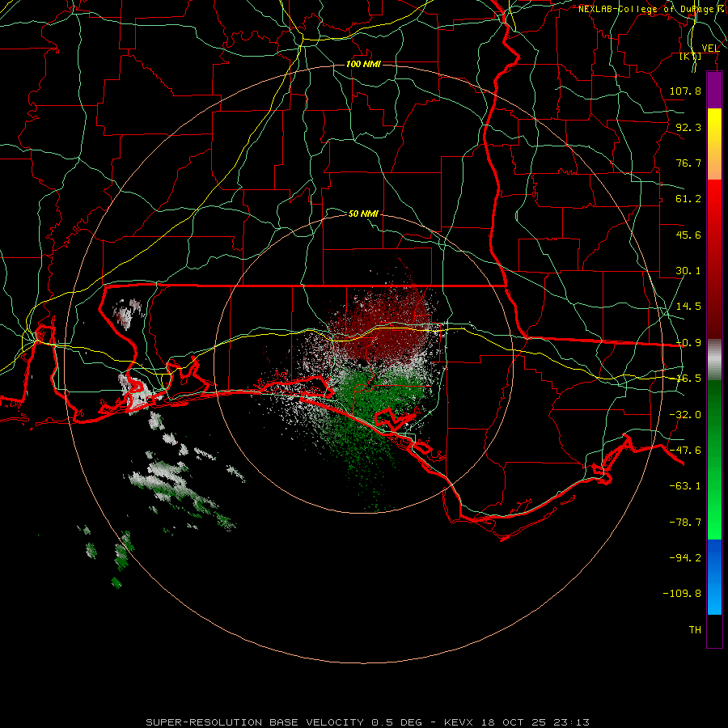Click the 76.7 value on velocity scale
Image resolution: width=728 pixels, height=728 pixels.
tap(688, 163)
